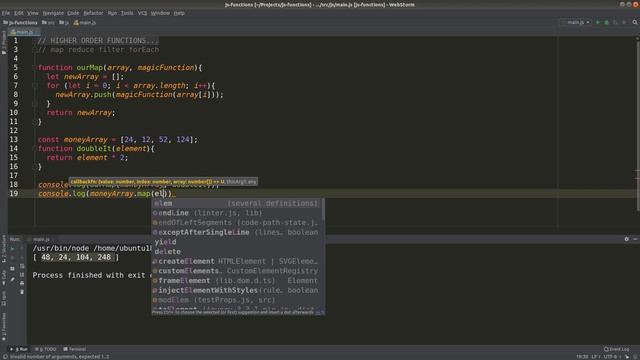Select 'endLine' autocomplete suggestion

[237, 213]
